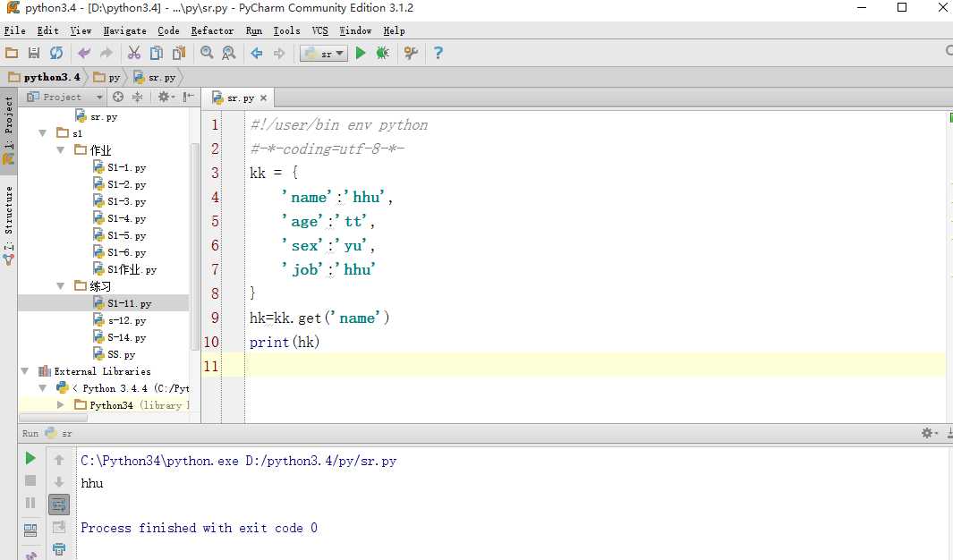
Task: Expand the Python34 library folder
Action: point(60,405)
